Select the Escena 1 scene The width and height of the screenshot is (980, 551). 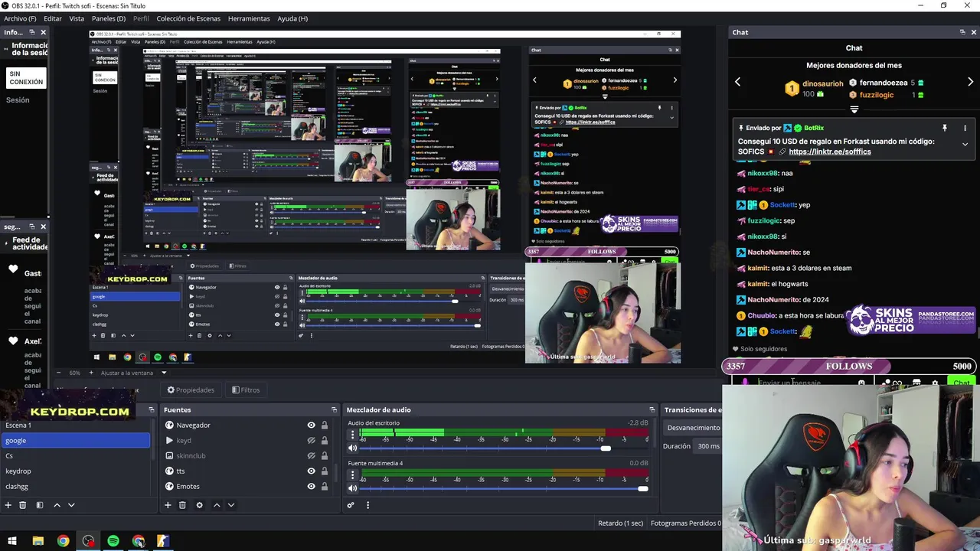pos(75,425)
